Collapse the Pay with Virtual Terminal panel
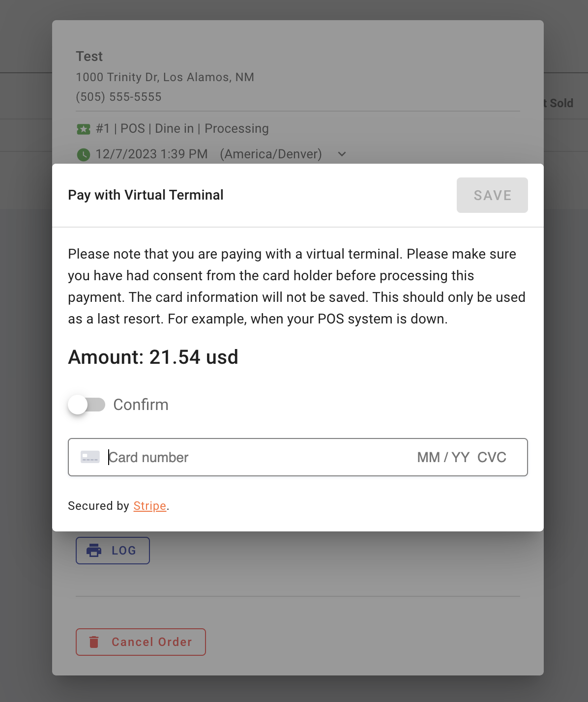 (x=146, y=195)
